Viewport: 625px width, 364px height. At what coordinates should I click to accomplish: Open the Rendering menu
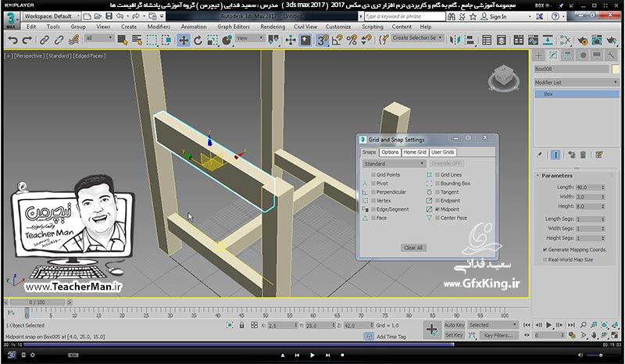pos(273,27)
